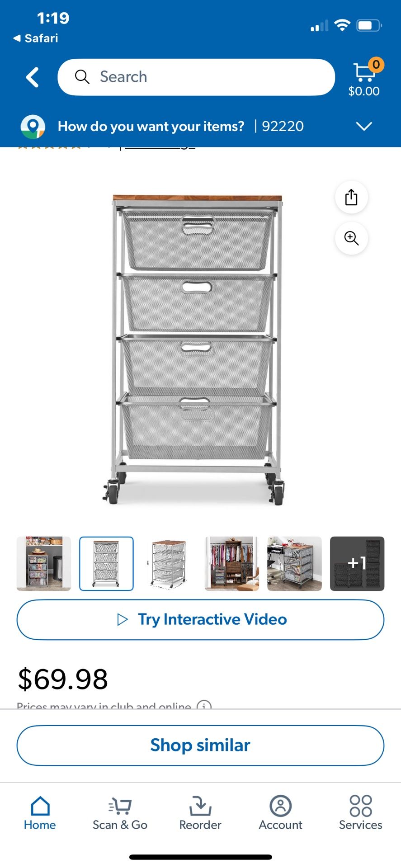Image resolution: width=401 pixels, height=868 pixels.
Task: Tap the magnifier zoom icon on image
Action: pyautogui.click(x=351, y=238)
